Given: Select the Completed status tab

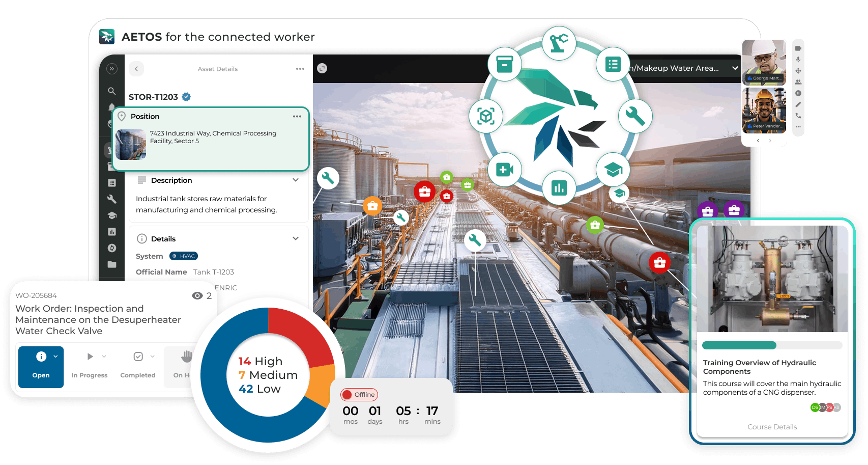Looking at the screenshot, I should [138, 367].
